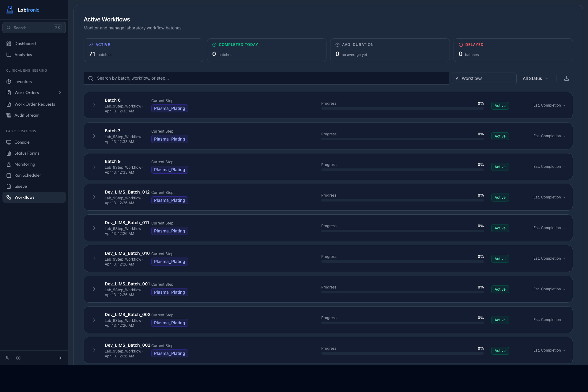Open the Run Scheduler
This screenshot has width=588, height=392.
pyautogui.click(x=28, y=175)
